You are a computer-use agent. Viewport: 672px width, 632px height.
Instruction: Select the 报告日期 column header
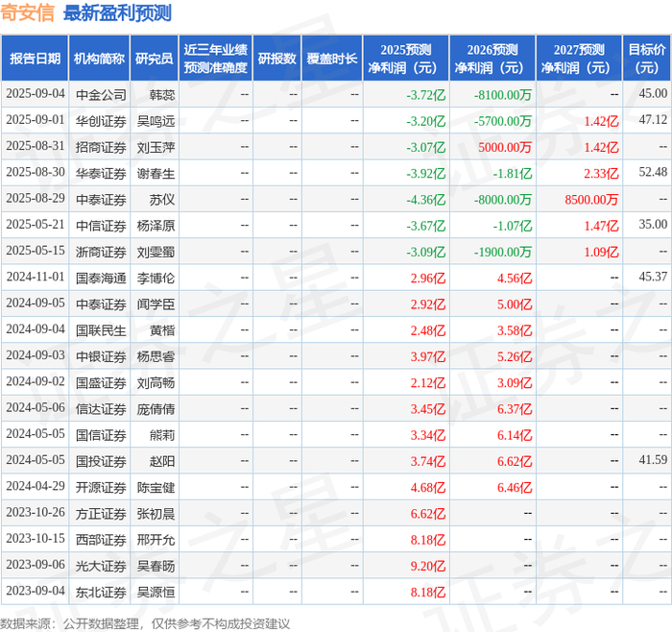[35, 59]
